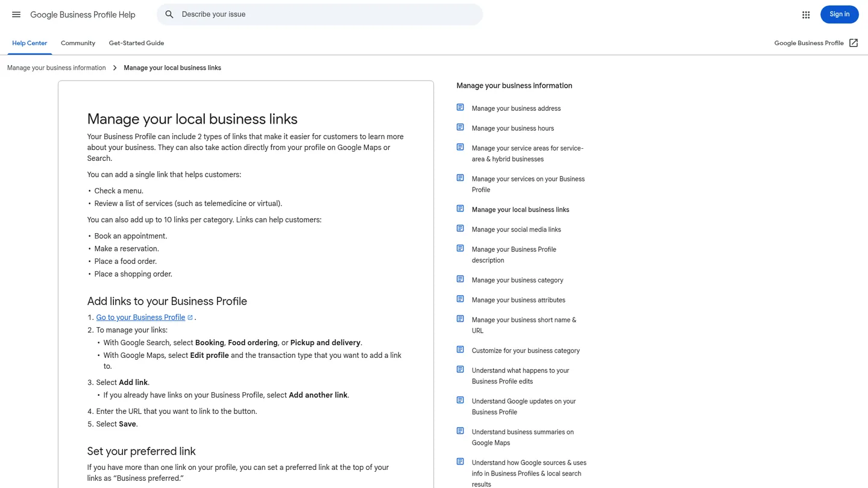This screenshot has height=488, width=868.
Task: Click the article icon for Understand business summaries
Action: point(460,431)
